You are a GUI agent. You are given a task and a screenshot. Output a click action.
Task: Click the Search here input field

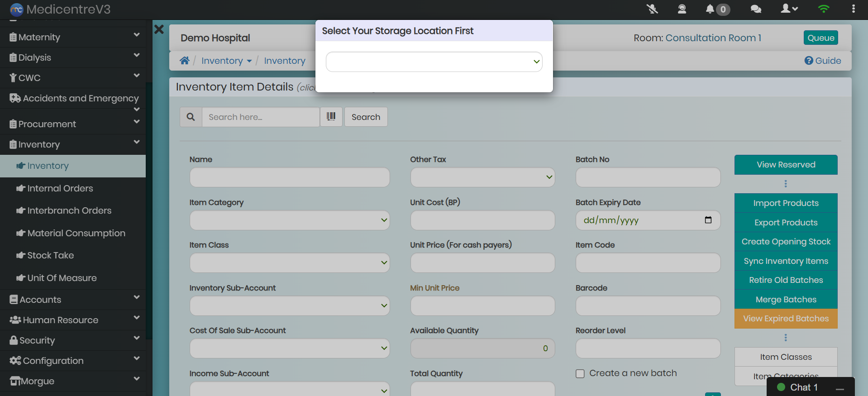click(x=260, y=117)
